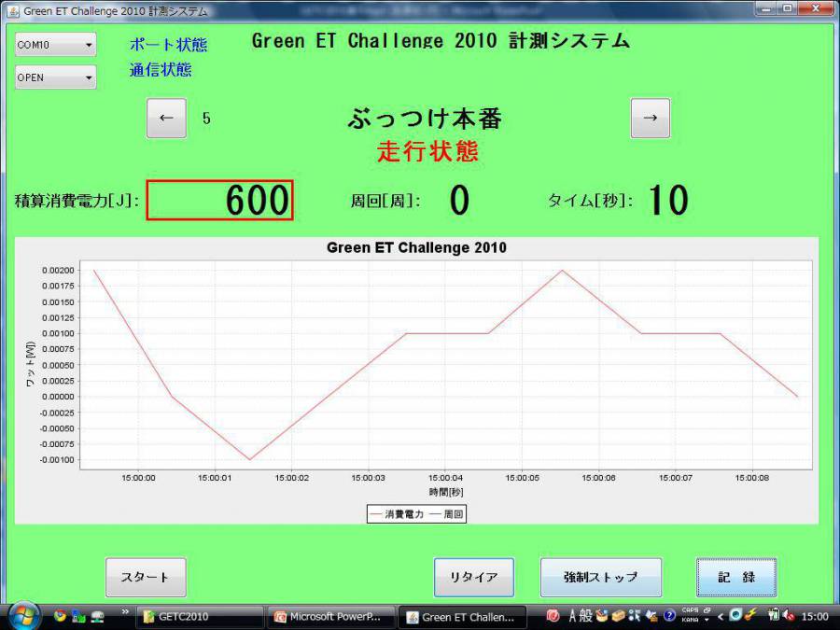Switch to the GETC2010 taskbar item
This screenshot has width=840, height=630.
click(200, 617)
